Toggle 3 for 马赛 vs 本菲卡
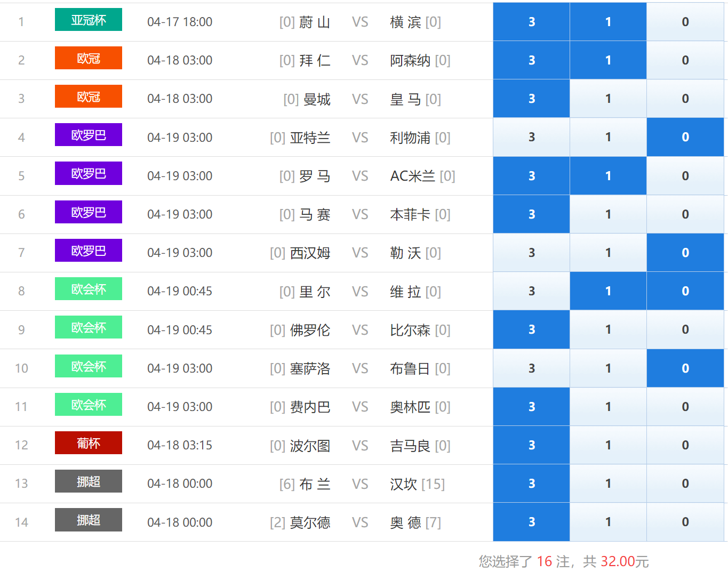The width and height of the screenshot is (728, 572). tap(531, 214)
